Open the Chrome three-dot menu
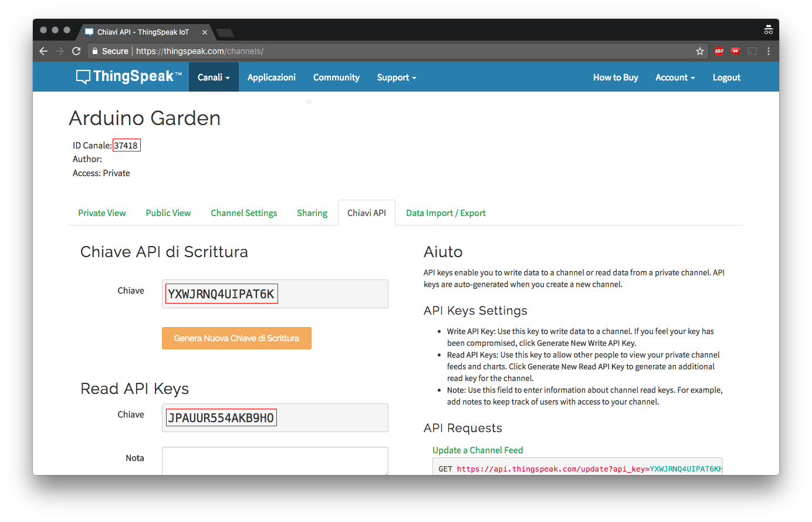The height and width of the screenshot is (522, 812). tap(769, 51)
